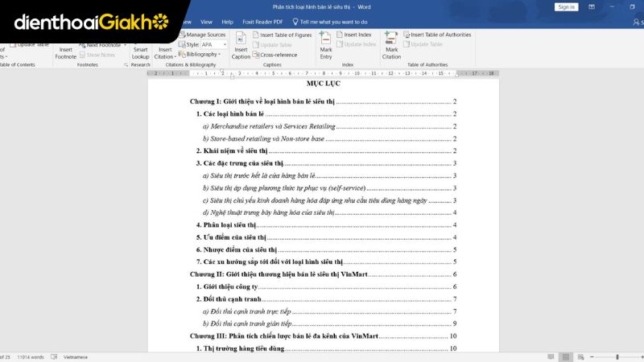This screenshot has width=644, height=362.
Task: Click entry 6. Nhược điểm của siêu thị
Action: click(327, 249)
